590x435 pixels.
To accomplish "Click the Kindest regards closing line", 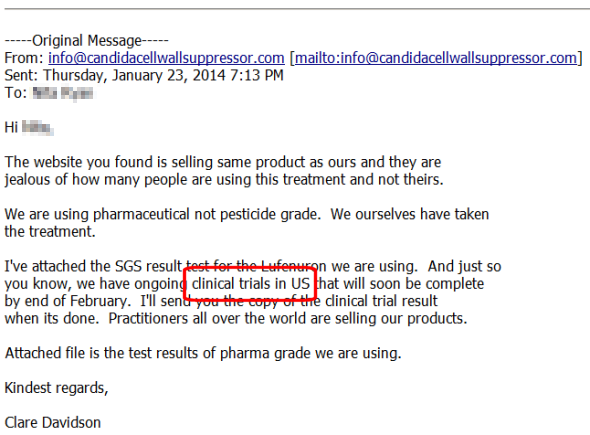I will click(x=56, y=388).
